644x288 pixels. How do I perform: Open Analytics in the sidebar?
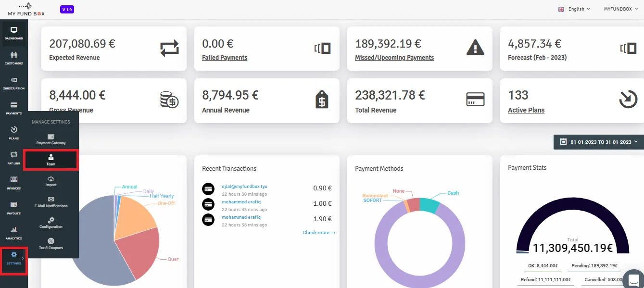pyautogui.click(x=13, y=233)
